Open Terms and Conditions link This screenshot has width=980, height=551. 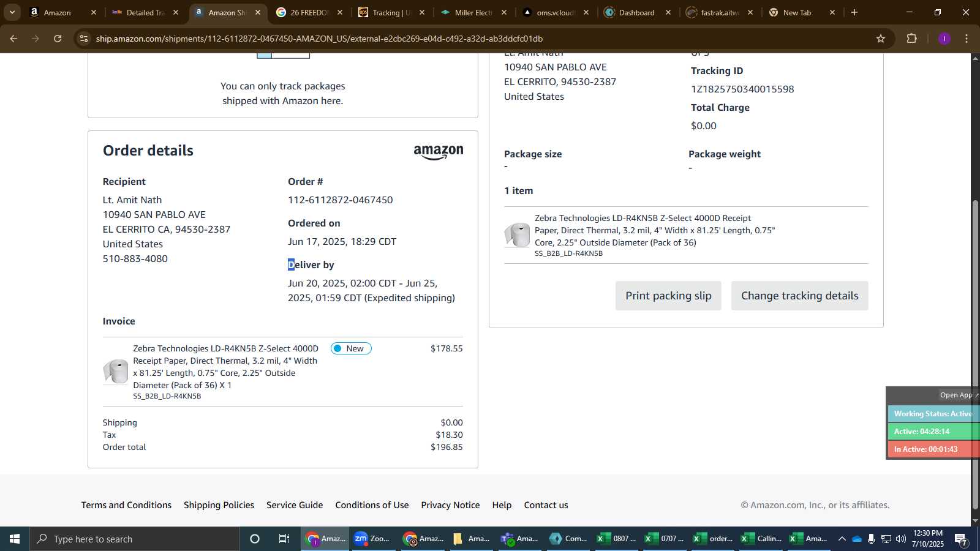[x=126, y=505]
